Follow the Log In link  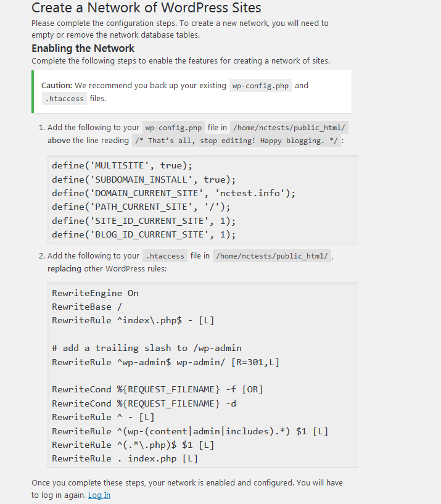pyautogui.click(x=99, y=495)
